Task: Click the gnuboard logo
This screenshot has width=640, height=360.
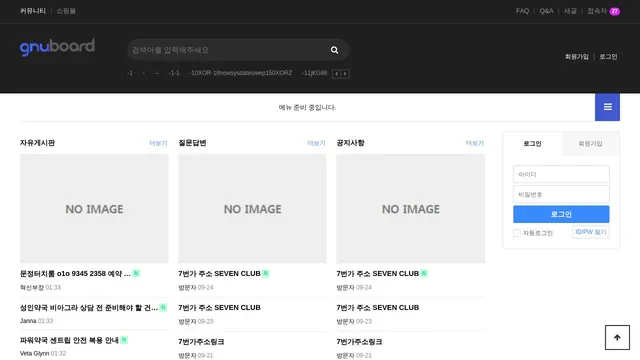Action: tap(57, 47)
